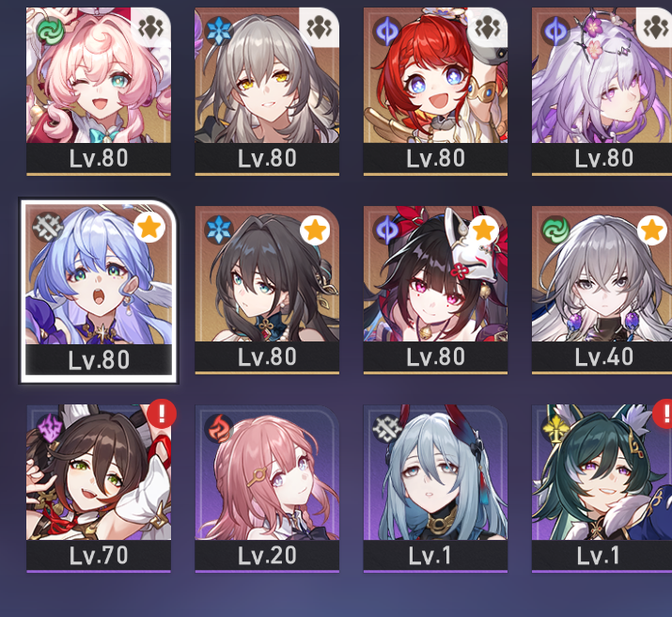Click the gray-haired ice character portrait
672x617 pixels.
267,91
